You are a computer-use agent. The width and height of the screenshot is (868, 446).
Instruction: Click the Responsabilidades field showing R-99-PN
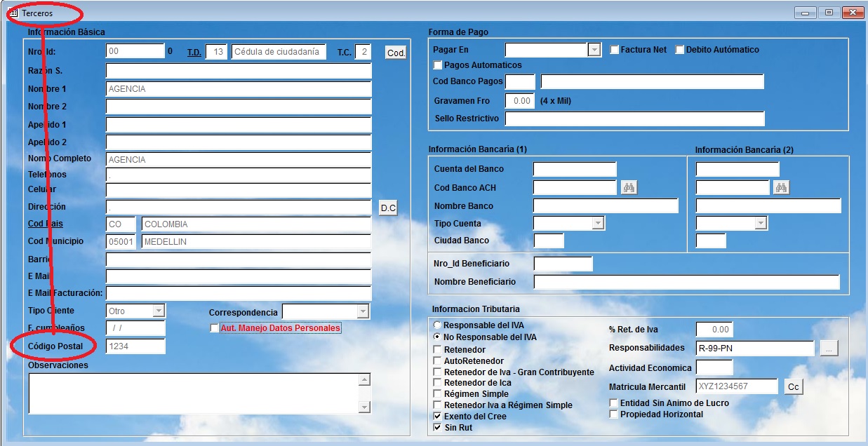click(755, 348)
